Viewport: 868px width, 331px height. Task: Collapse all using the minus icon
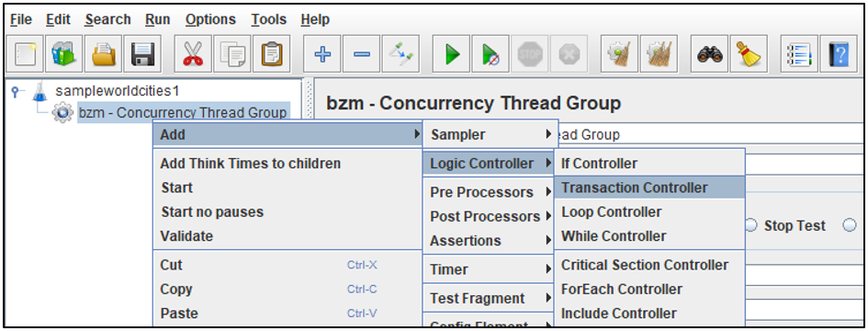point(362,54)
